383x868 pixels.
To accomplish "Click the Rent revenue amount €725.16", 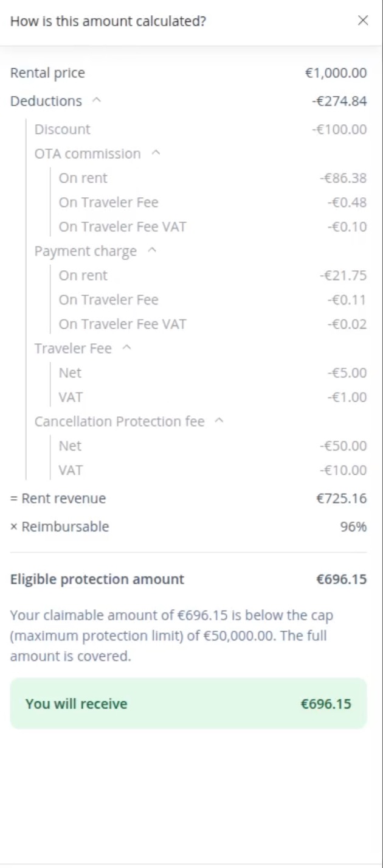I will coord(341,499).
